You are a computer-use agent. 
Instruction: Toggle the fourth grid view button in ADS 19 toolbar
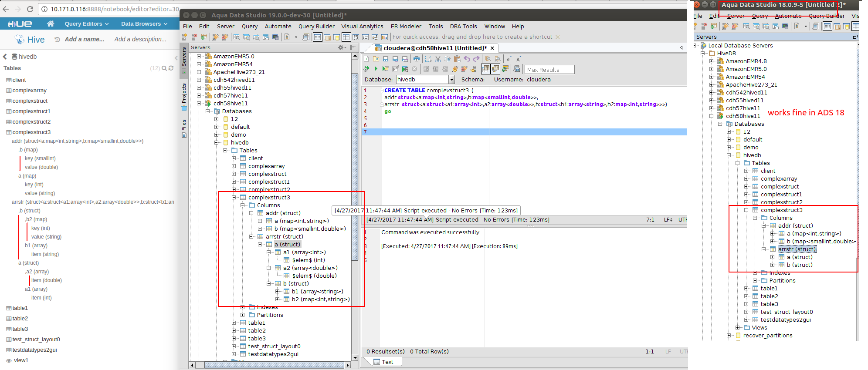pyautogui.click(x=346, y=37)
